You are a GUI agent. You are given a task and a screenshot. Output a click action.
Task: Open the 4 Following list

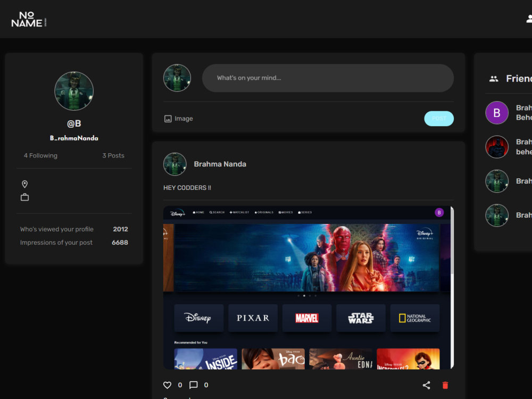click(x=40, y=155)
